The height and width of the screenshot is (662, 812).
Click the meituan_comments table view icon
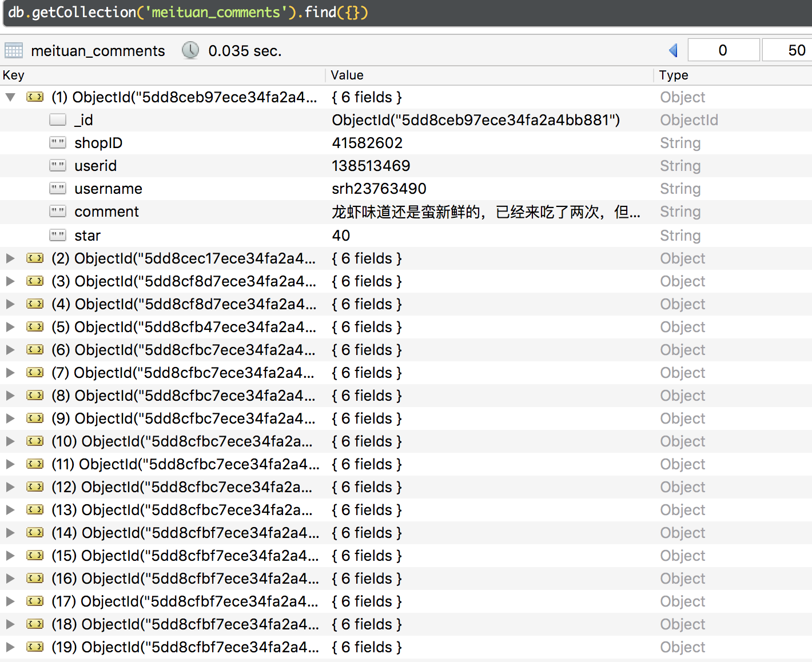14,50
